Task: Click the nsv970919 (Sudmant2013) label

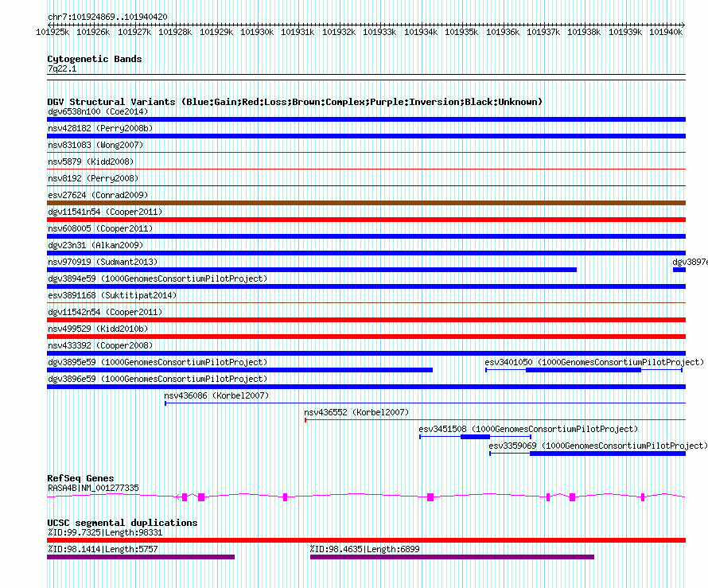Action: (103, 262)
